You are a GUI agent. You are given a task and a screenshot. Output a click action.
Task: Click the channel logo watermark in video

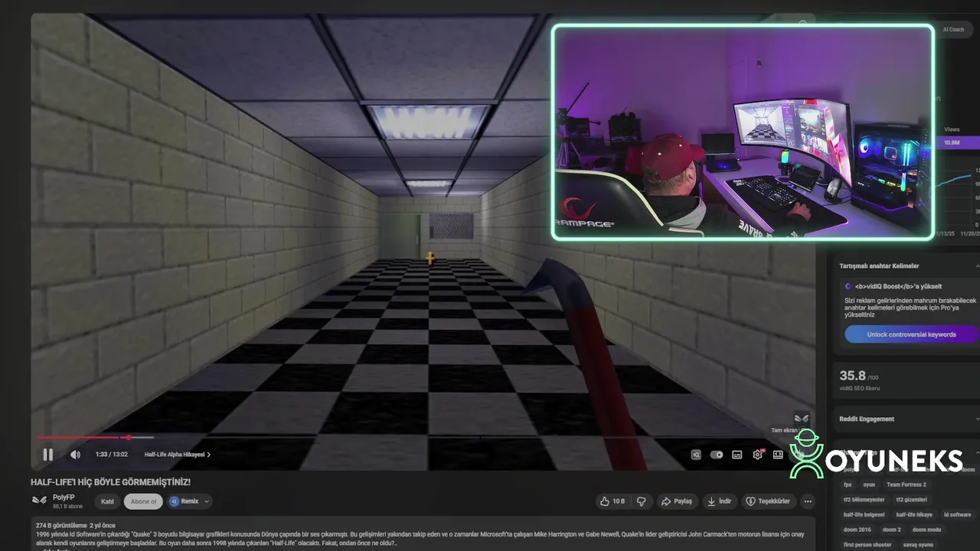[x=802, y=417]
